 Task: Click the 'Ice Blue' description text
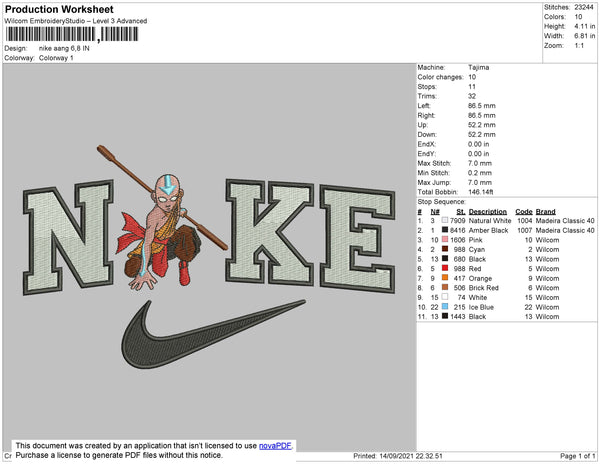(x=481, y=307)
